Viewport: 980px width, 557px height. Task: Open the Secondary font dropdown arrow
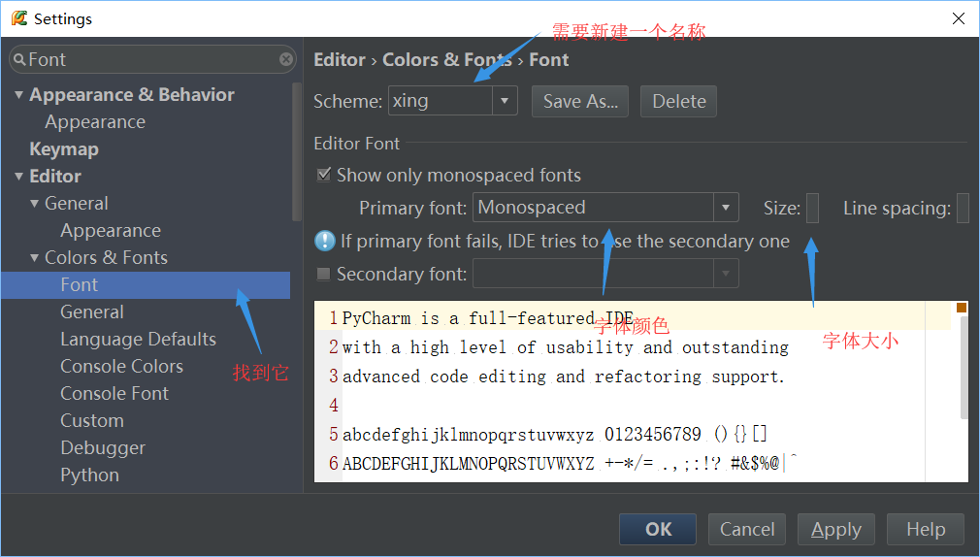[x=726, y=274]
